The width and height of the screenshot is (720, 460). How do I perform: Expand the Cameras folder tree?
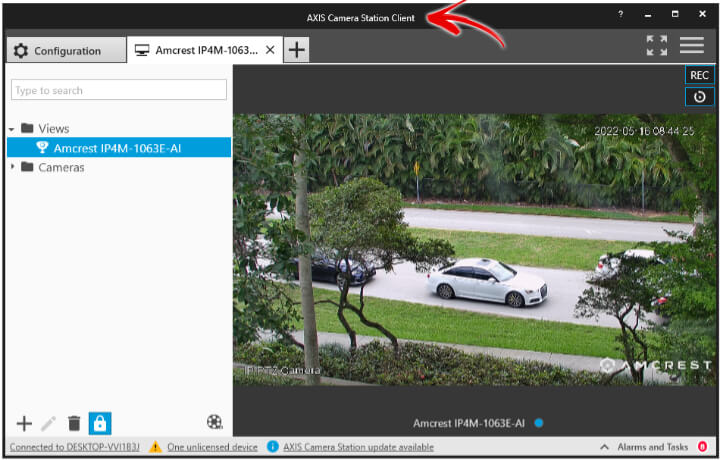(11, 167)
